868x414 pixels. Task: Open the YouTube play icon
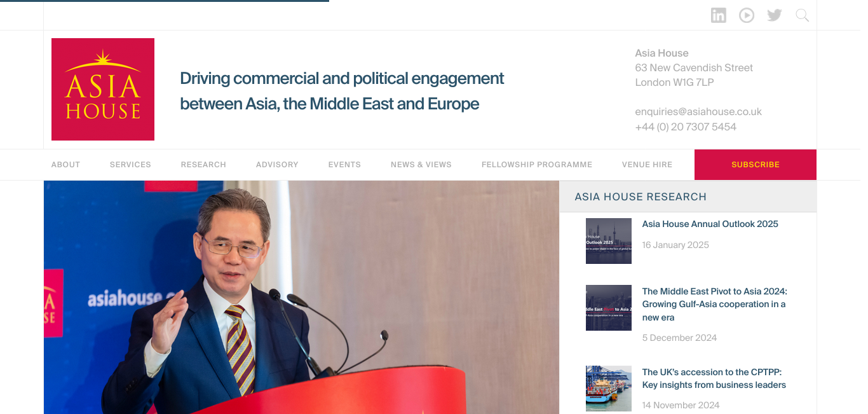click(747, 15)
